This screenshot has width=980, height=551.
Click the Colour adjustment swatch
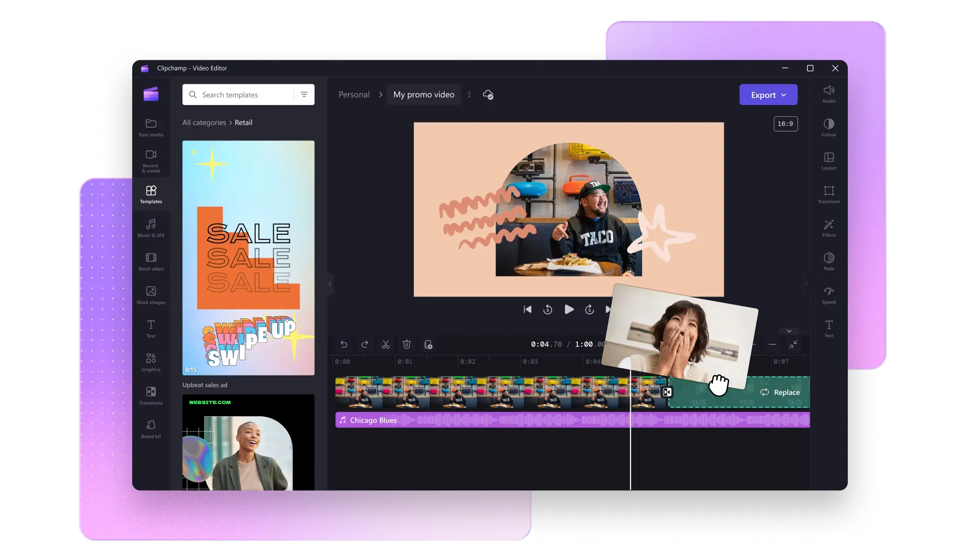828,127
